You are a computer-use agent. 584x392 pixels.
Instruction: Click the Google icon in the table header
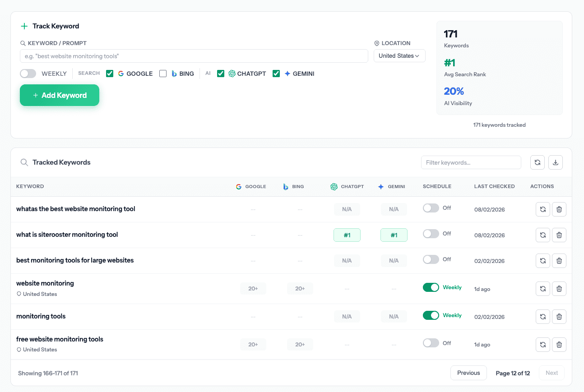pyautogui.click(x=238, y=186)
